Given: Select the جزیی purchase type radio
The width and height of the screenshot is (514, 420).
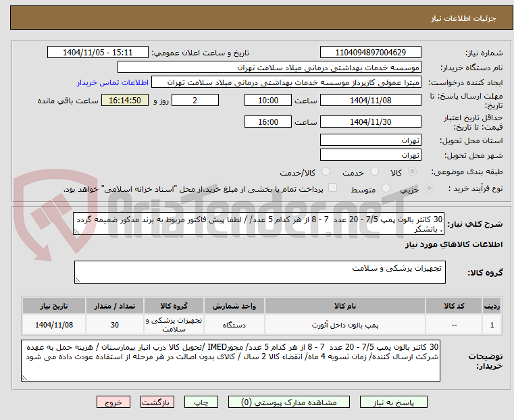Looking at the screenshot, I should [429, 188].
